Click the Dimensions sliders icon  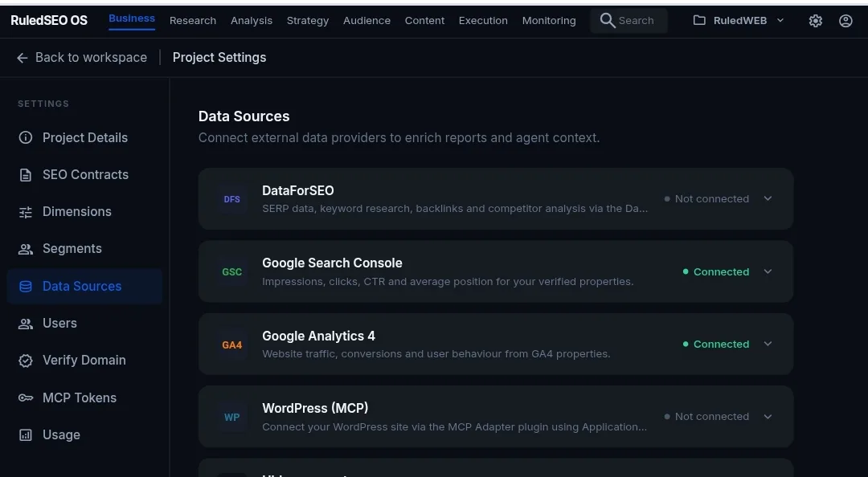point(26,212)
